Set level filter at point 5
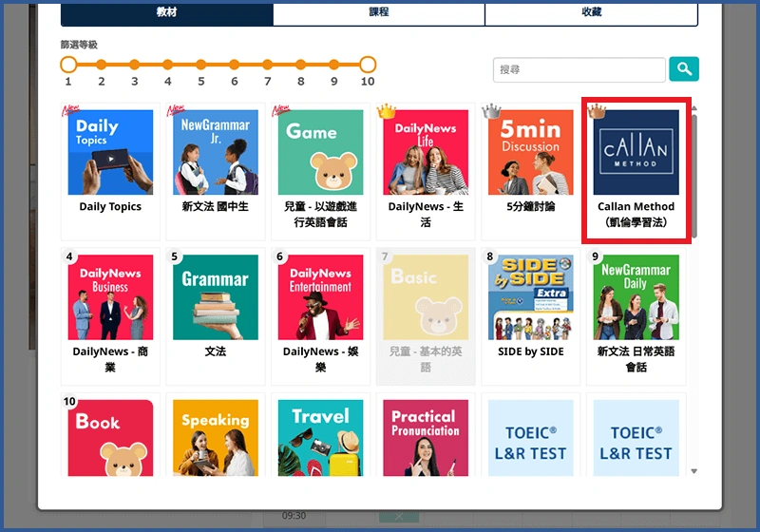The width and height of the screenshot is (760, 532). (x=201, y=64)
